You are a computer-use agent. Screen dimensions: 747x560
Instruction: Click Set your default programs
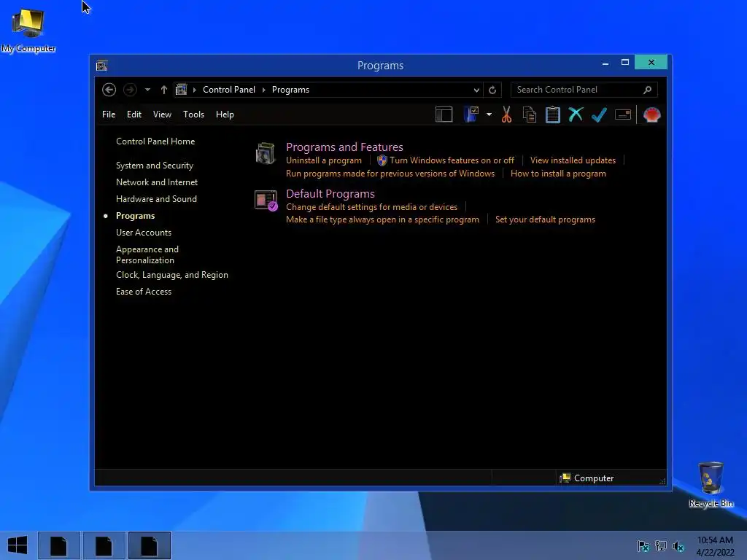point(545,219)
